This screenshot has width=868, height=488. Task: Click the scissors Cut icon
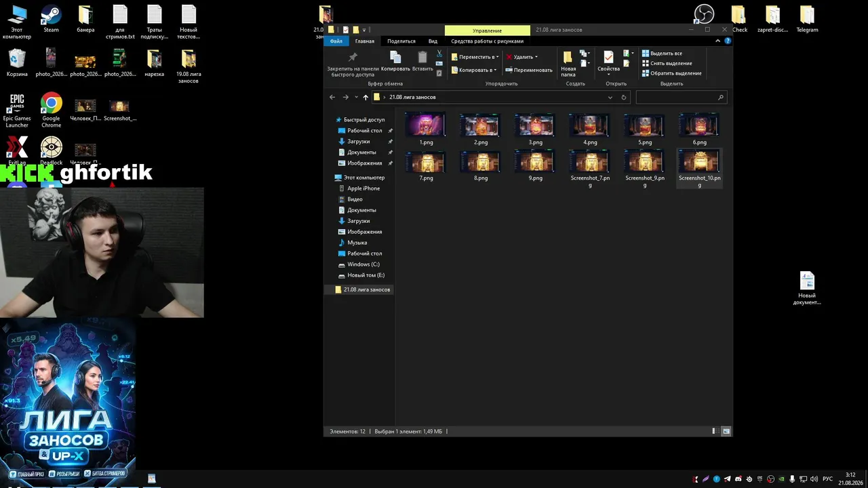click(439, 53)
